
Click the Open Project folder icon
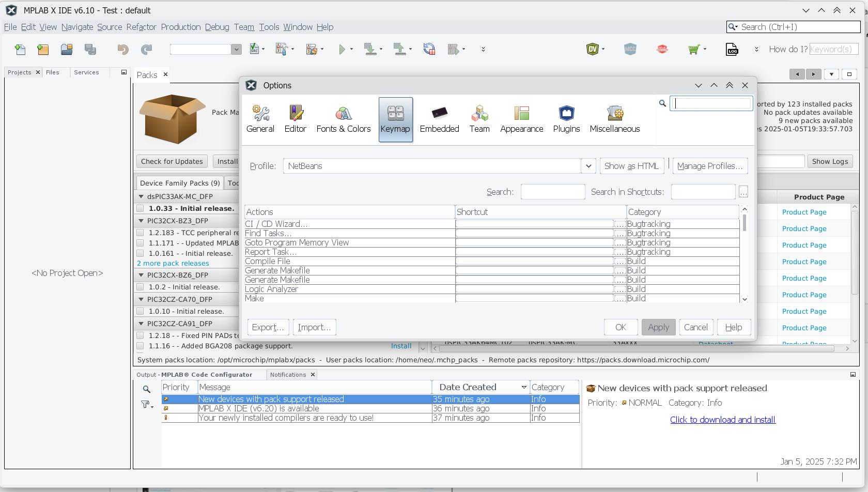67,49
